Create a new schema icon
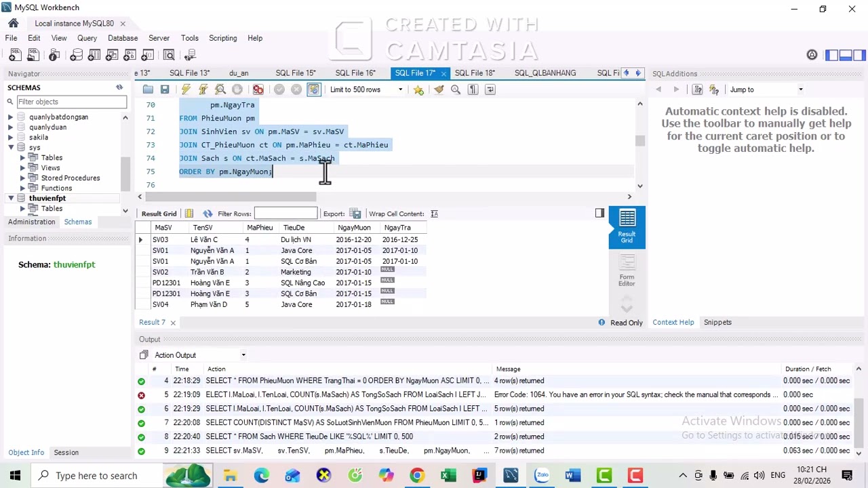The image size is (868, 488). 77,55
